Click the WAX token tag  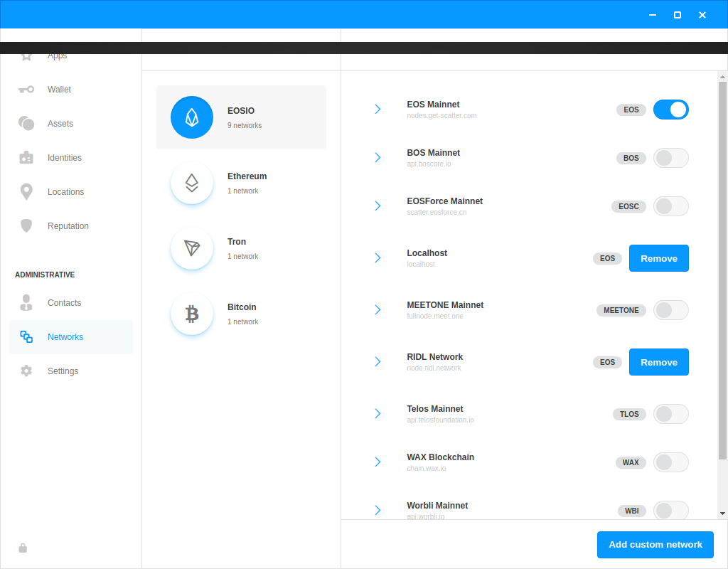click(x=631, y=462)
